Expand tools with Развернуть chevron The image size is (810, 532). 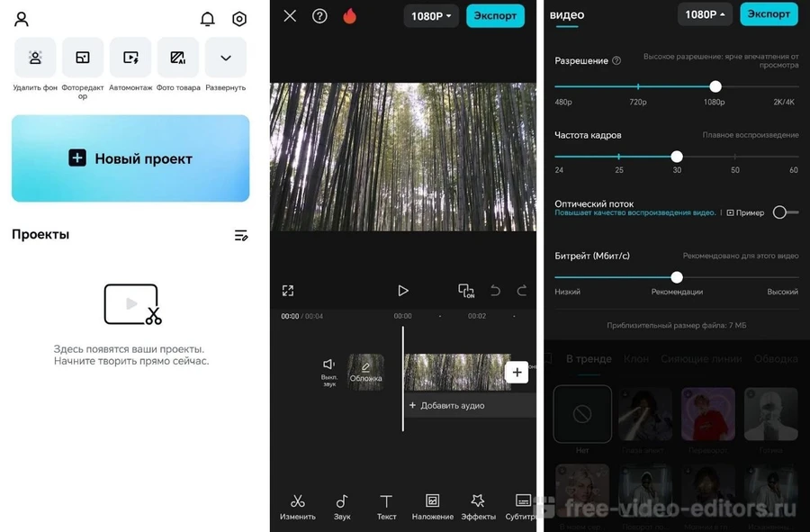coord(226,59)
